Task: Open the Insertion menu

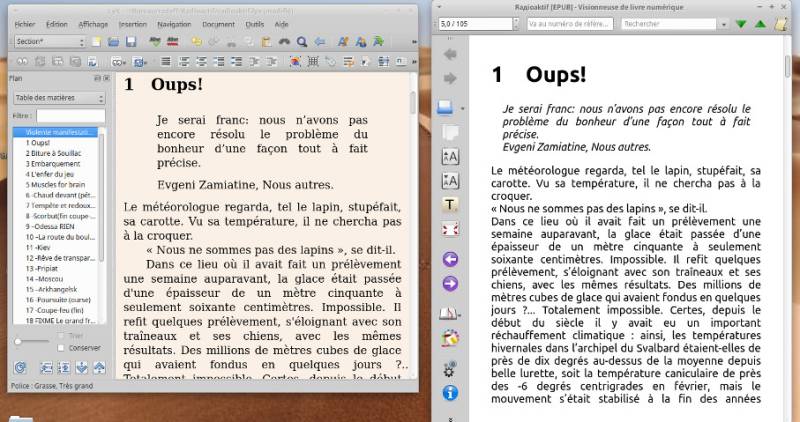Action: (133, 24)
